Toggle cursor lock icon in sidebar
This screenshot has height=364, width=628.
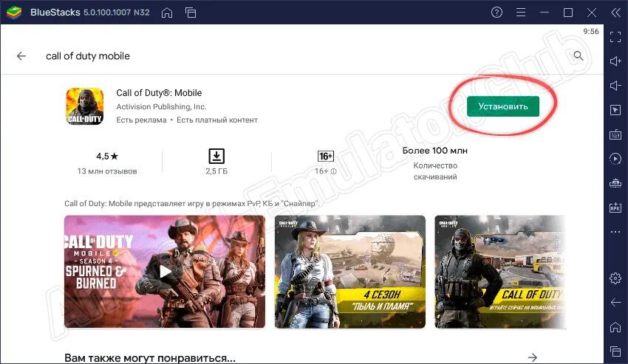coord(615,110)
